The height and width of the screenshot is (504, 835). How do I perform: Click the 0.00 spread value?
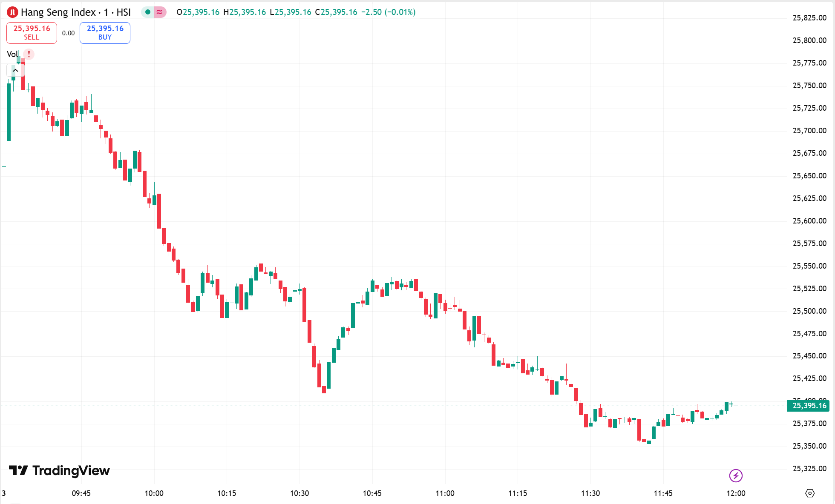click(68, 33)
